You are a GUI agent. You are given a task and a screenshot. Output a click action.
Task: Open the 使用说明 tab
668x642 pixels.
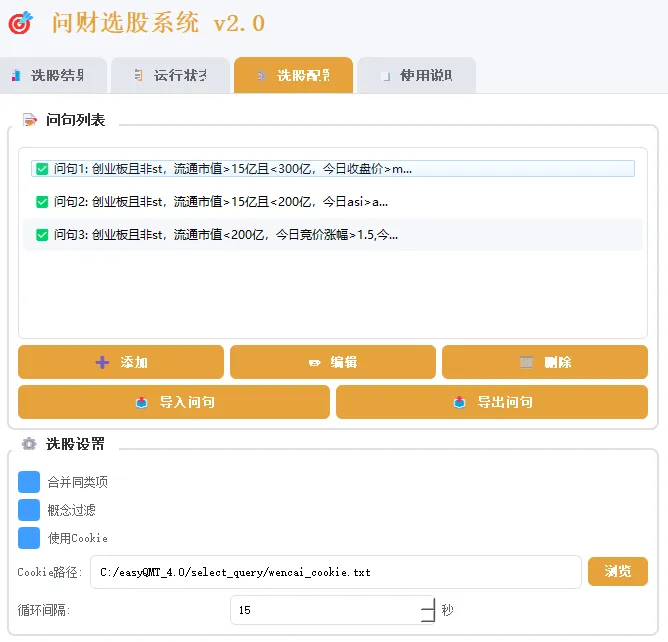click(417, 75)
